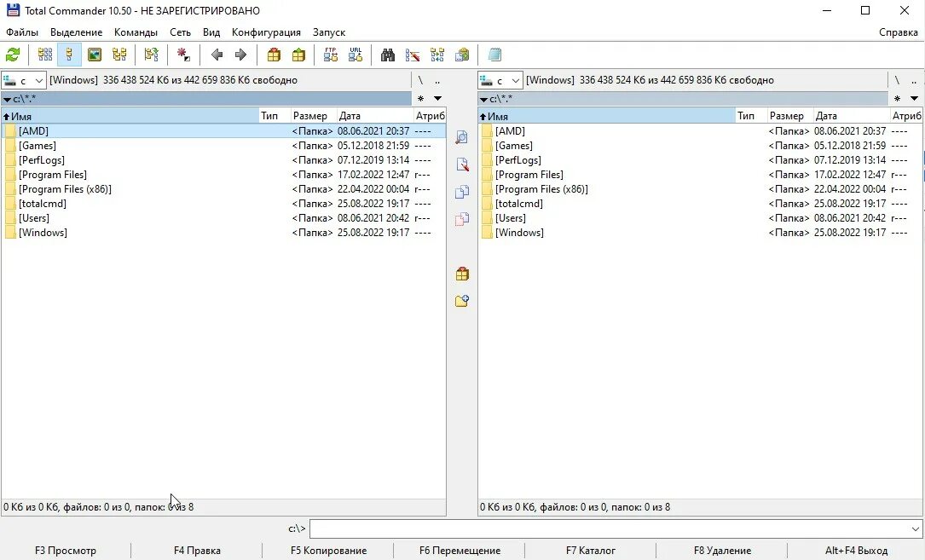Open left panel favorites asterisk menu
Screen dimensions: 925x560
[420, 99]
